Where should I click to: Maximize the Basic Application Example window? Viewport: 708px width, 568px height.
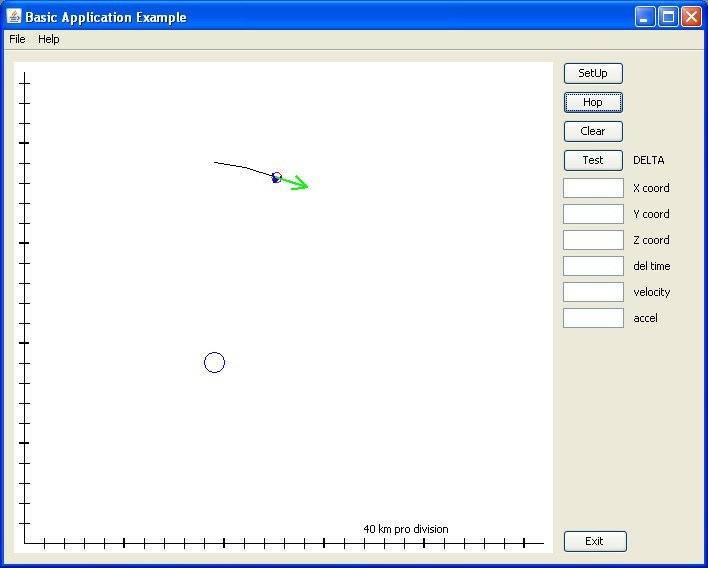[668, 17]
